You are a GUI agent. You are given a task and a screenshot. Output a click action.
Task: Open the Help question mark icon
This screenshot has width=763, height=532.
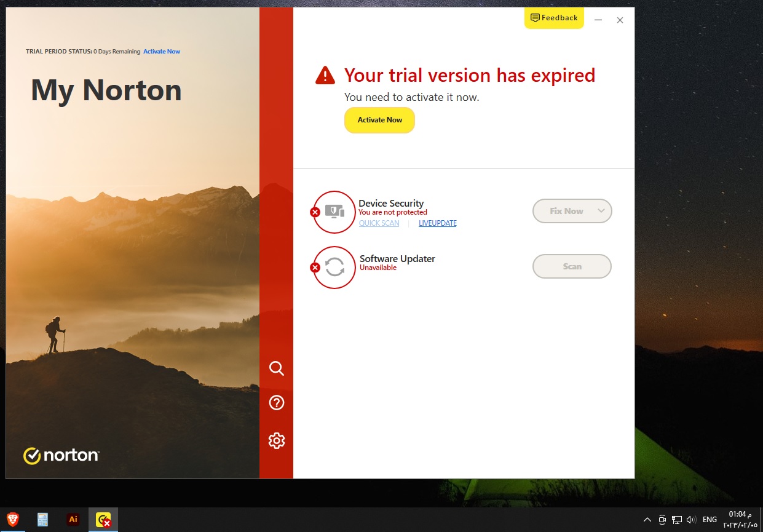tap(277, 403)
